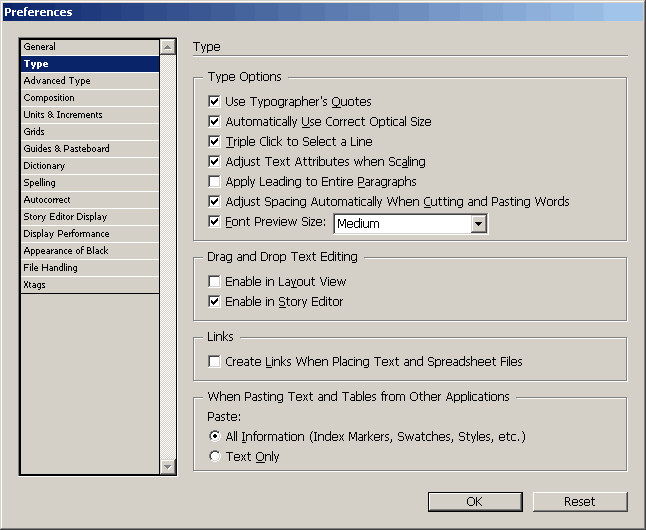Disable drag and drop in Story Editor
646x530 pixels.
click(x=214, y=301)
